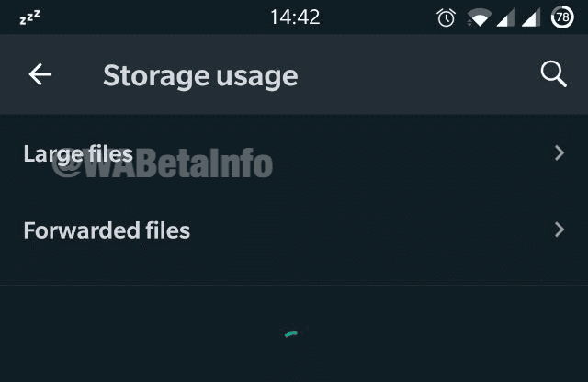Click the alarm clock status icon
This screenshot has width=588, height=382.
(447, 17)
